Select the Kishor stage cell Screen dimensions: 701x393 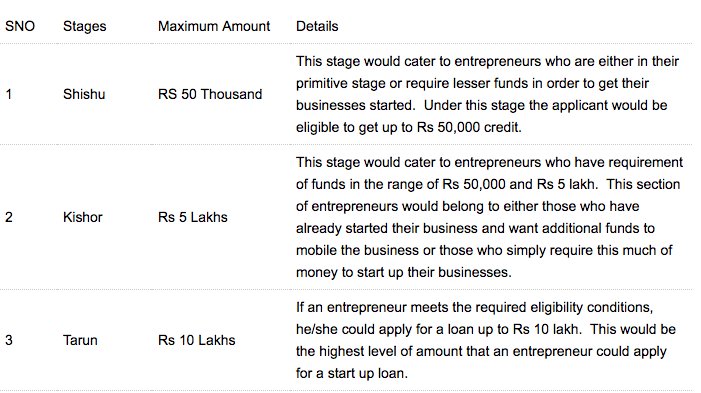point(83,217)
